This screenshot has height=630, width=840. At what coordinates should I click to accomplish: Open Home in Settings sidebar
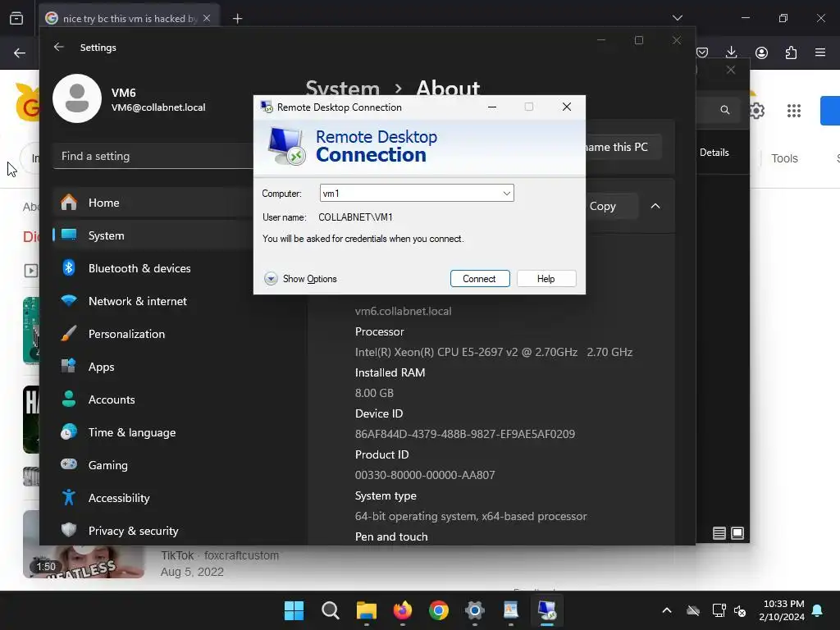153,203
